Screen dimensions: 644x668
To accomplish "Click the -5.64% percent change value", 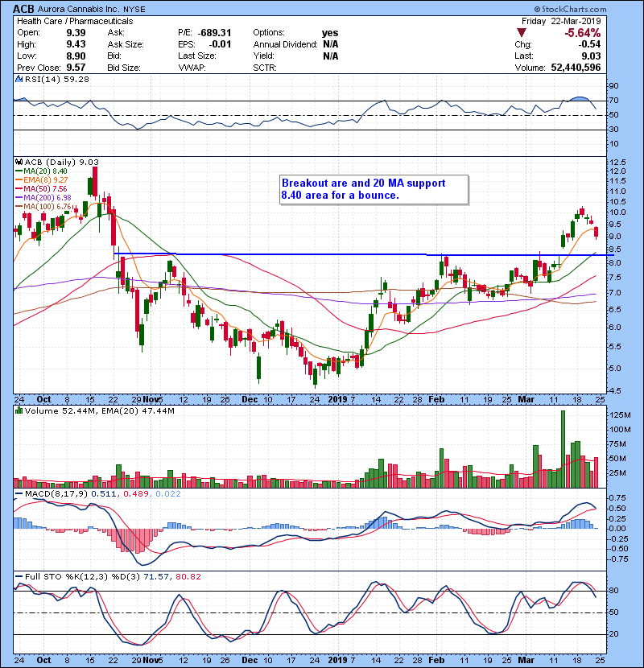I will coord(582,33).
